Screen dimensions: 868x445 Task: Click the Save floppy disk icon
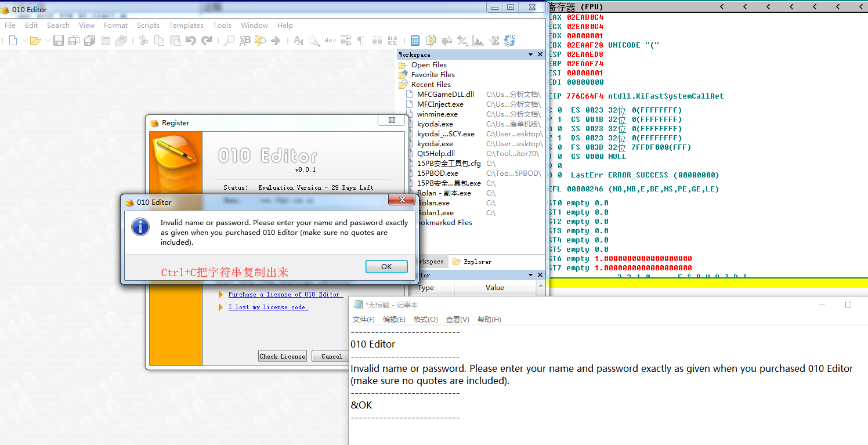coord(59,41)
